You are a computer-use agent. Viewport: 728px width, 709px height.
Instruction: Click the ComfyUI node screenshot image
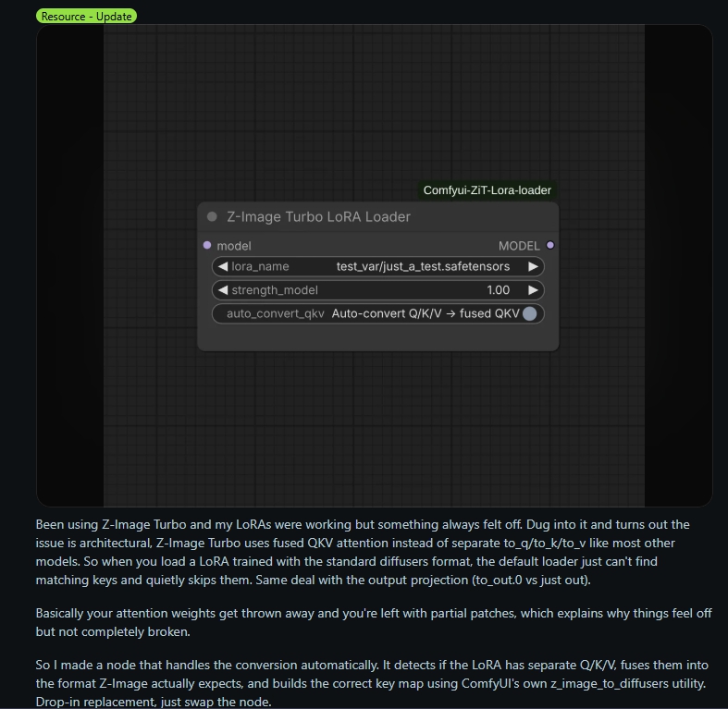375,265
